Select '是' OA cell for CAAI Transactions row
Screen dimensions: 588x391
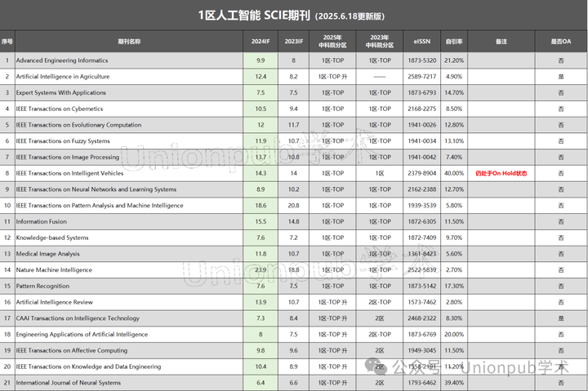pyautogui.click(x=561, y=318)
